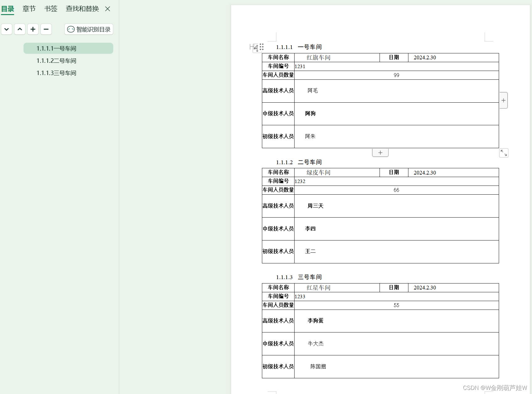
Task: Click the plus icon on table right edge
Action: 503,100
